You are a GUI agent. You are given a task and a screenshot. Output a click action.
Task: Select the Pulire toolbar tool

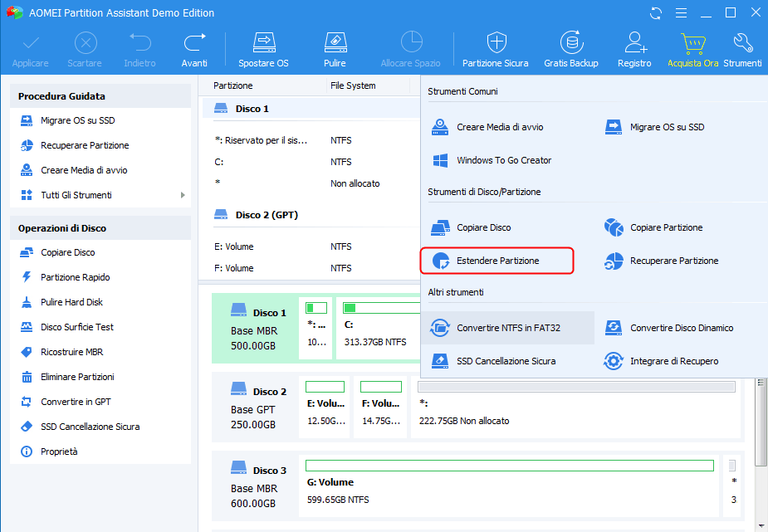(335, 50)
